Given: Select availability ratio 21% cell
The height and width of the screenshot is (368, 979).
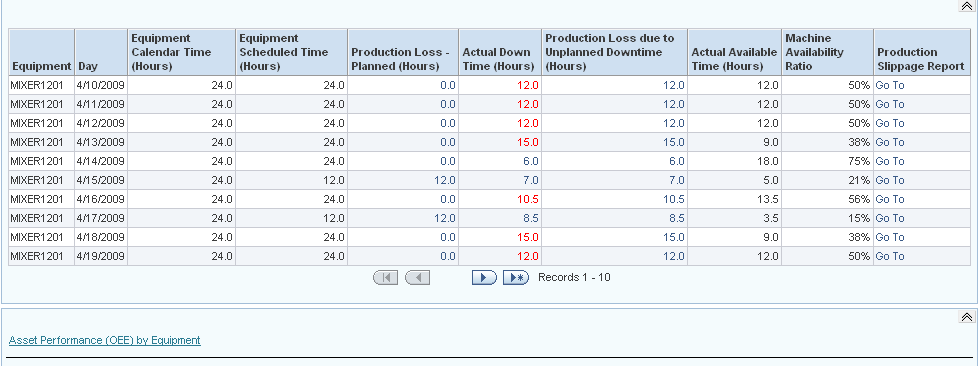Looking at the screenshot, I should [827, 181].
